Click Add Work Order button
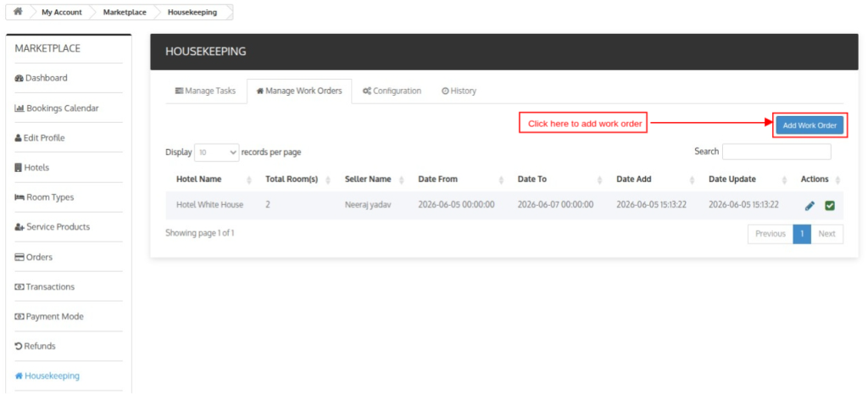868x394 pixels. [810, 125]
